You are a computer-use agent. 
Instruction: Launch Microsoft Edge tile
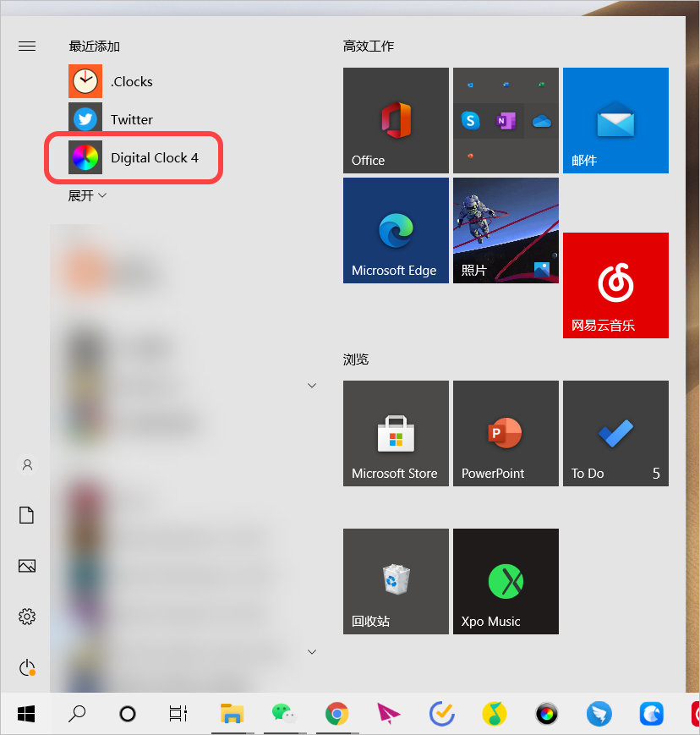click(396, 230)
